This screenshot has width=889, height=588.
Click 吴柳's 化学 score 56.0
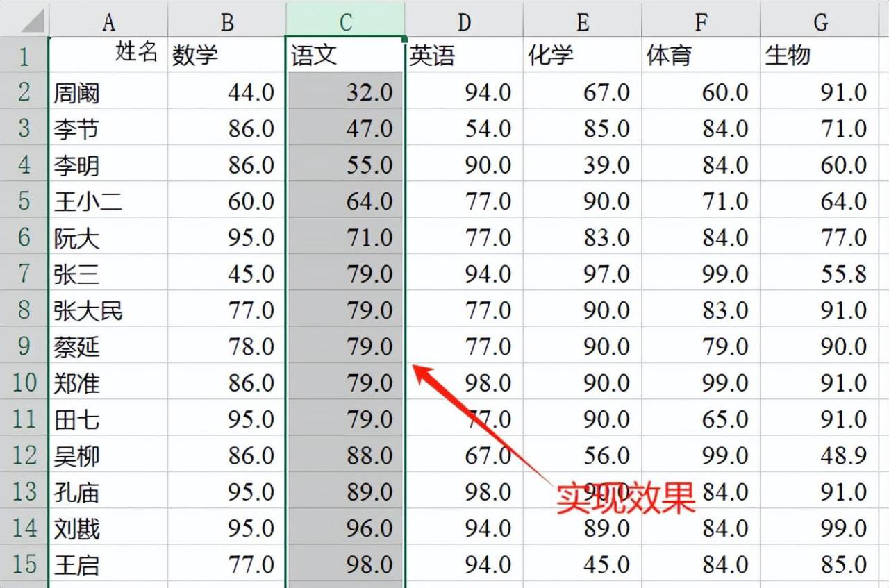pyautogui.click(x=583, y=454)
